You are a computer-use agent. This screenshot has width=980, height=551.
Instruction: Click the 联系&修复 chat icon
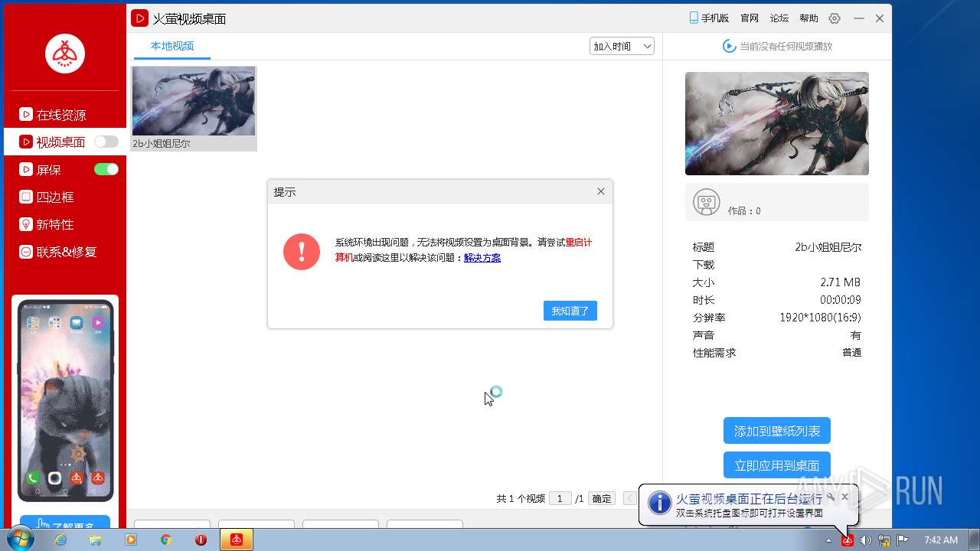(26, 252)
